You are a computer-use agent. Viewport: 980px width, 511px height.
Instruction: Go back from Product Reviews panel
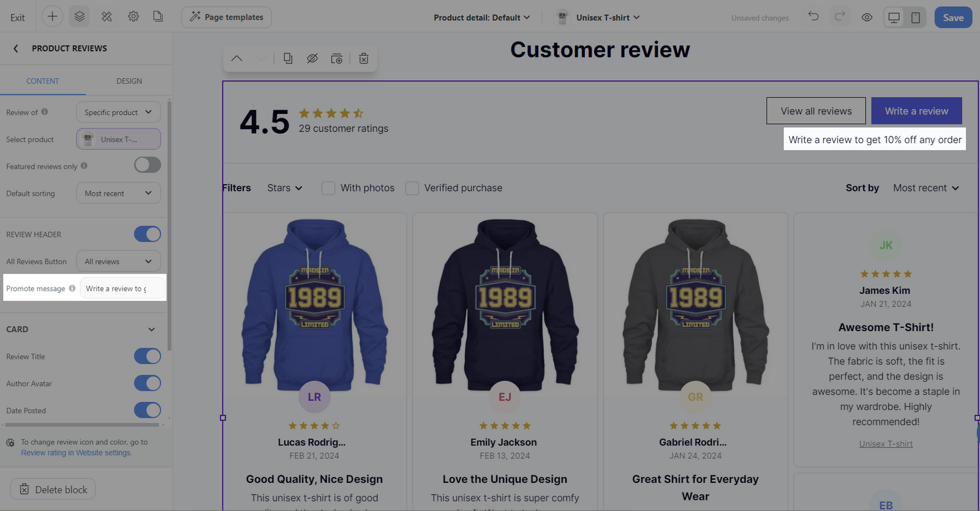point(16,48)
